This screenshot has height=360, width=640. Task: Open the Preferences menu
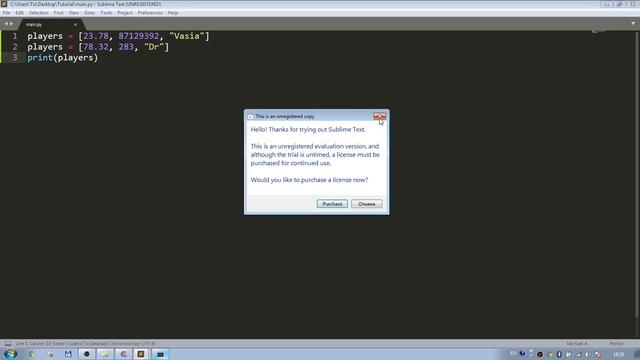coord(150,13)
